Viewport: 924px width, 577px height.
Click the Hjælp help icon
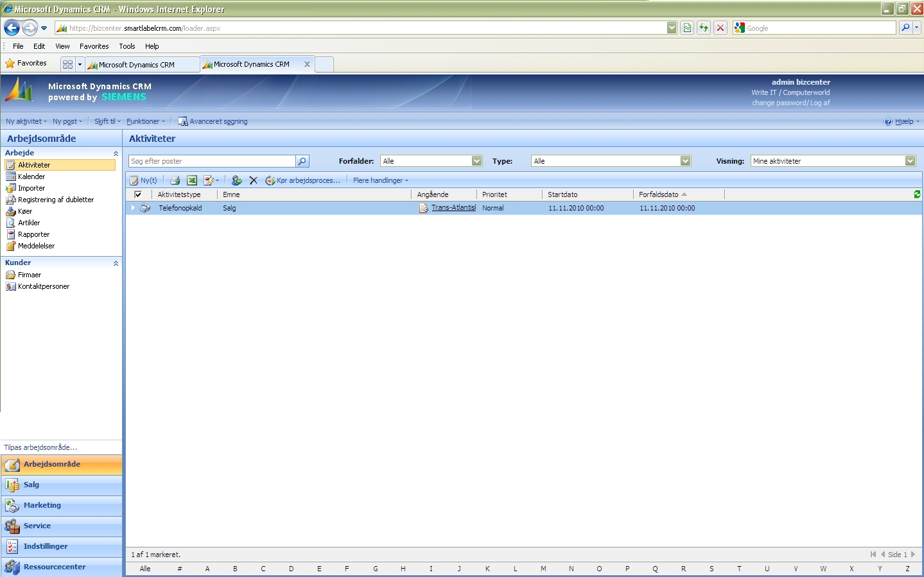point(888,121)
